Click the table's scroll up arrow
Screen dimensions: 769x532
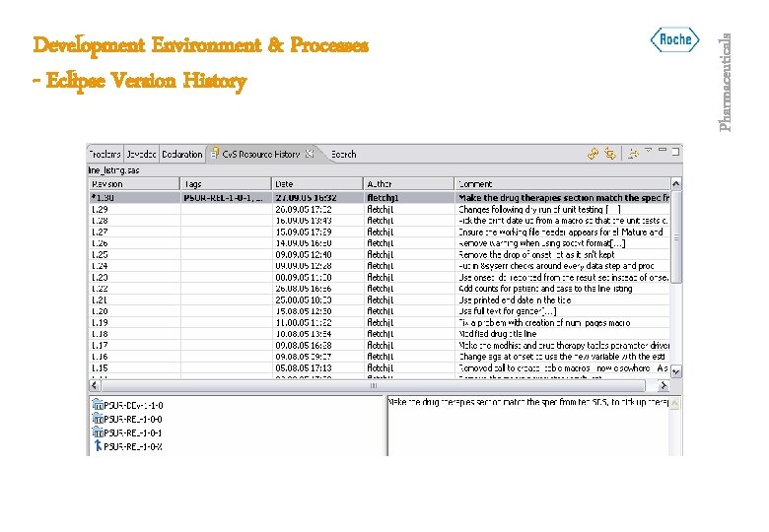point(675,183)
